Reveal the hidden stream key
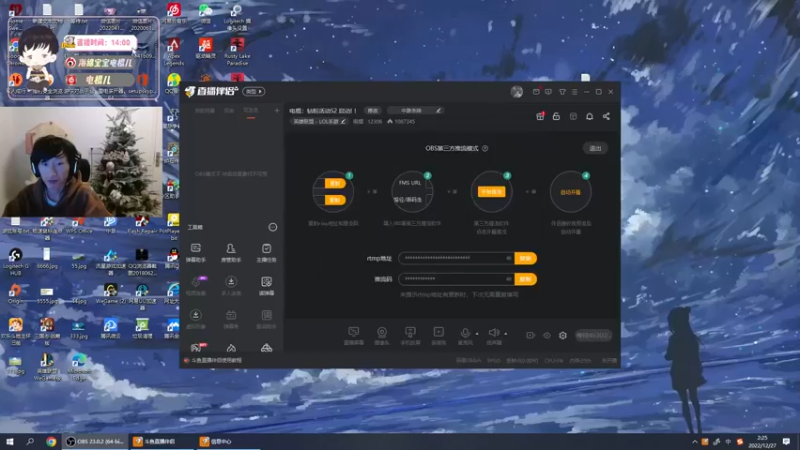This screenshot has height=450, width=800. [508, 279]
